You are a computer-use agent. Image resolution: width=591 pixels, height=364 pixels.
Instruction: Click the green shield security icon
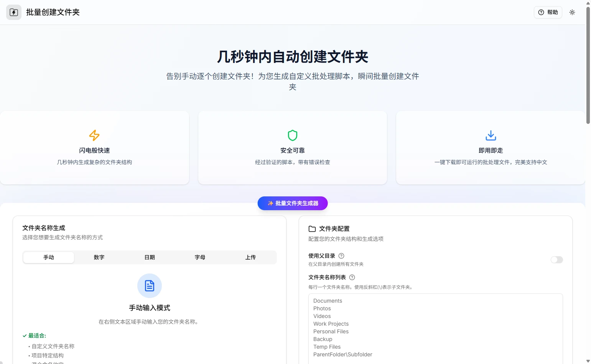pos(293,135)
